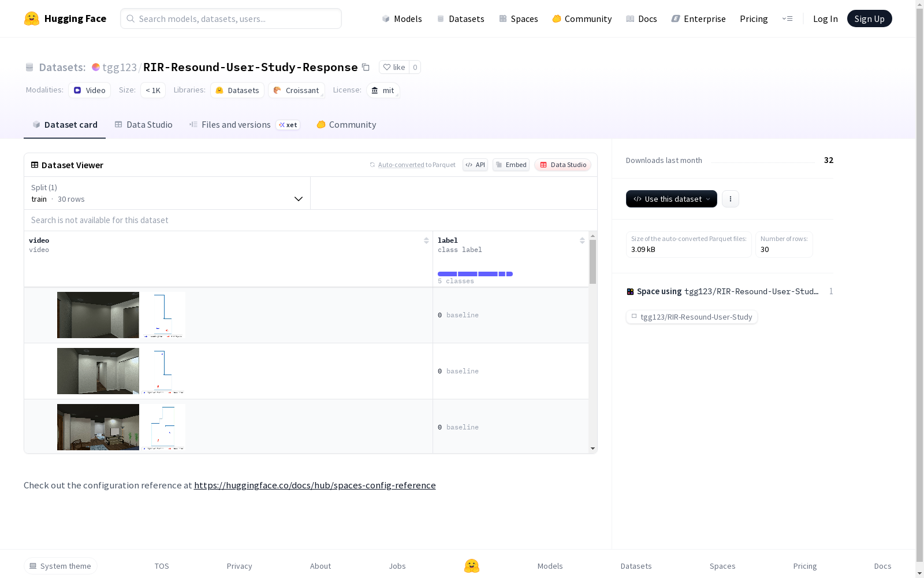The height and width of the screenshot is (578, 924).
Task: Focus the search models, datasets, users field
Action: point(231,18)
